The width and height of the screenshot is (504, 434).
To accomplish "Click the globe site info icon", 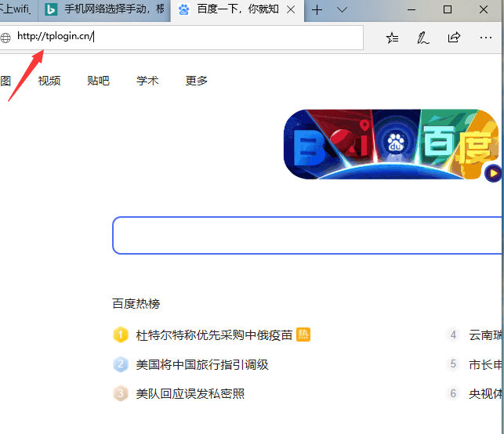I will (x=6, y=38).
